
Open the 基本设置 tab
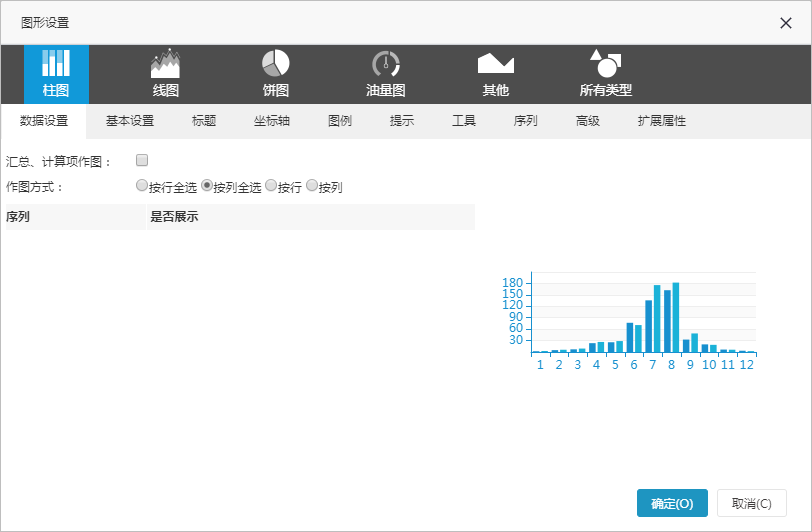coord(130,121)
